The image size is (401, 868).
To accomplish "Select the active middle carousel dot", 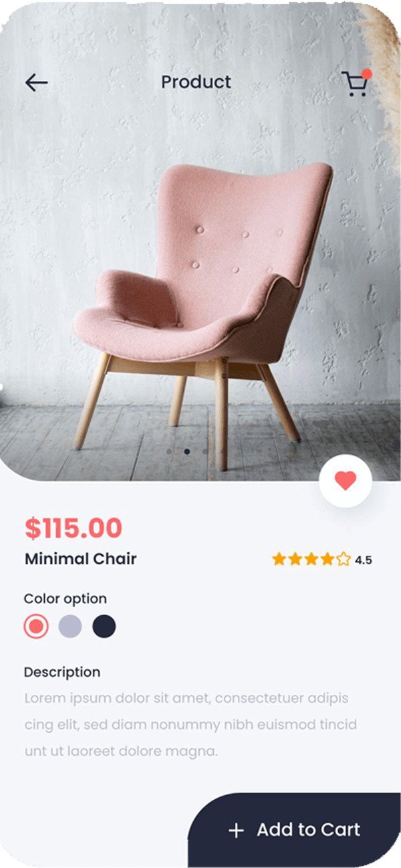I will 187,451.
